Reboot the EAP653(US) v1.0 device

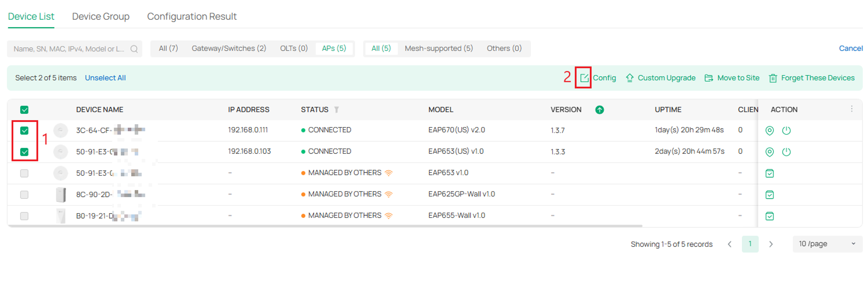click(x=787, y=152)
